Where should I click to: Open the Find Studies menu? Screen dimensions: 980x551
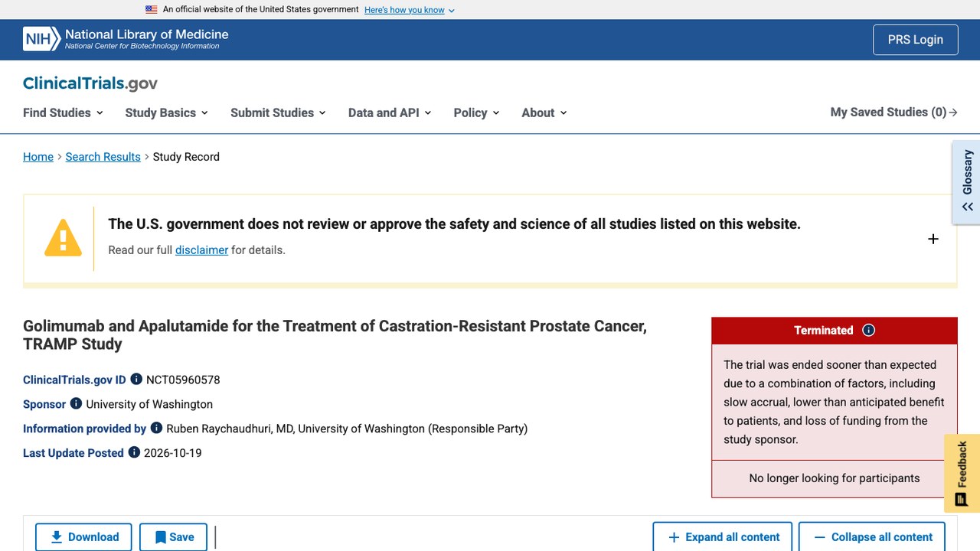pos(63,112)
